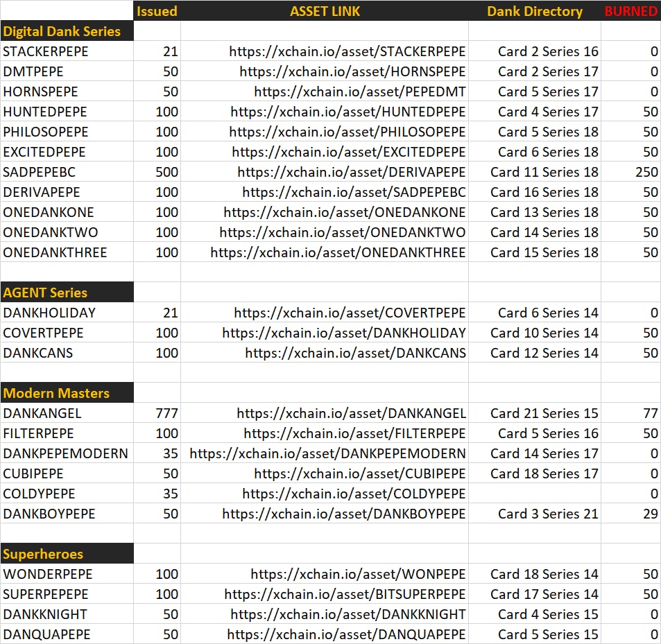Open the xchain.io/asset/WONPEPE link
This screenshot has height=644, width=661.
pos(358,574)
